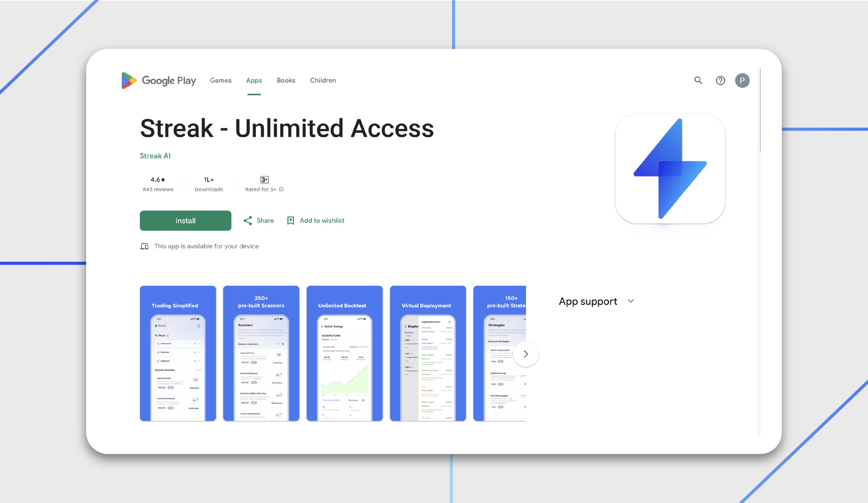Click the 845 reviews text
The height and width of the screenshot is (503, 868).
[158, 190]
